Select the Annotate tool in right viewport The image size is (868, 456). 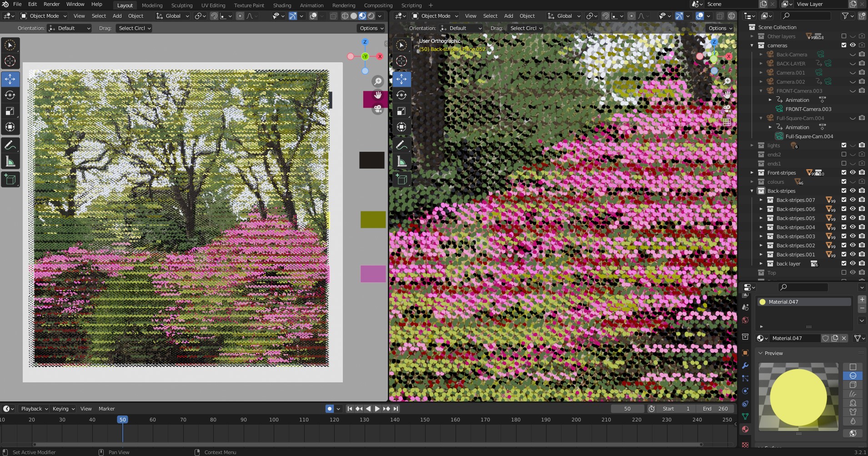coord(401,145)
